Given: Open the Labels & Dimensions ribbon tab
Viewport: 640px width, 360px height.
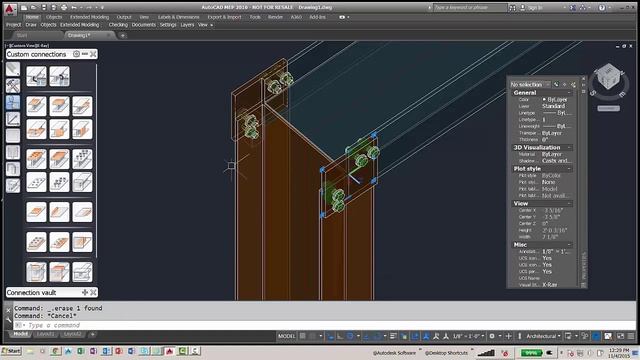Looking at the screenshot, I should [x=178, y=17].
